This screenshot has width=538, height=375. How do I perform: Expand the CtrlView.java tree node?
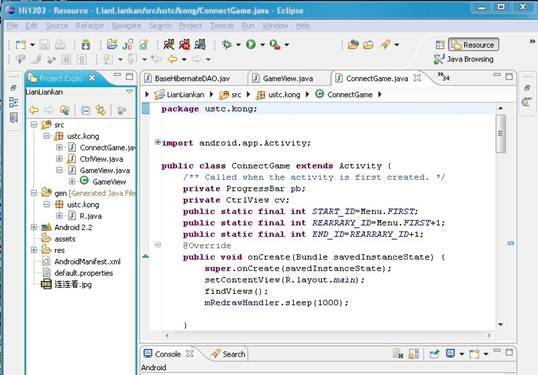click(x=59, y=159)
